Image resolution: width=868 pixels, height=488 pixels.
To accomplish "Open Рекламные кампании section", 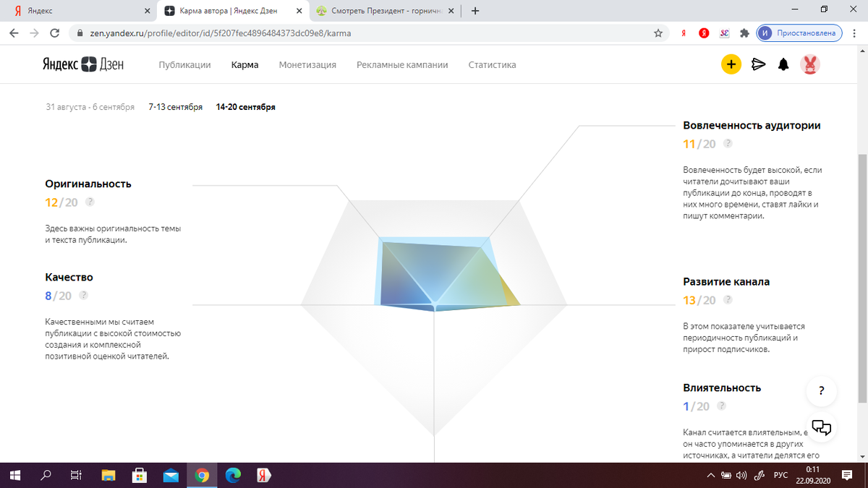I will [402, 64].
